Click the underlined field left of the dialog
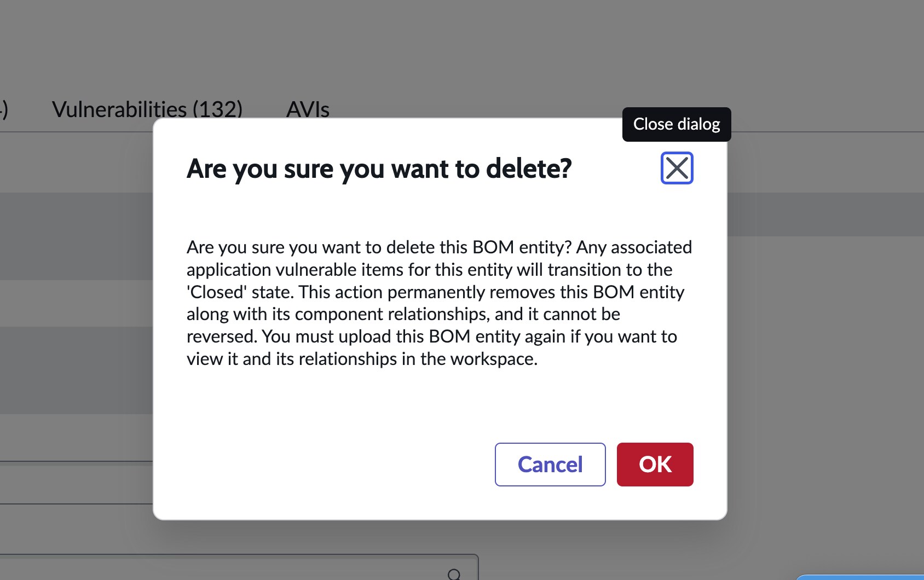 click(x=76, y=483)
